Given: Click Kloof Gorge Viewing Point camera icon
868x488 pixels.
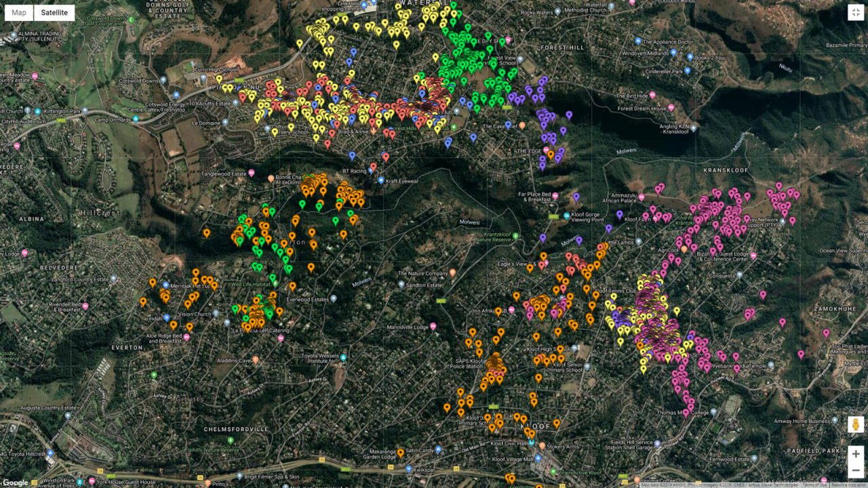Looking at the screenshot, I should [x=566, y=216].
